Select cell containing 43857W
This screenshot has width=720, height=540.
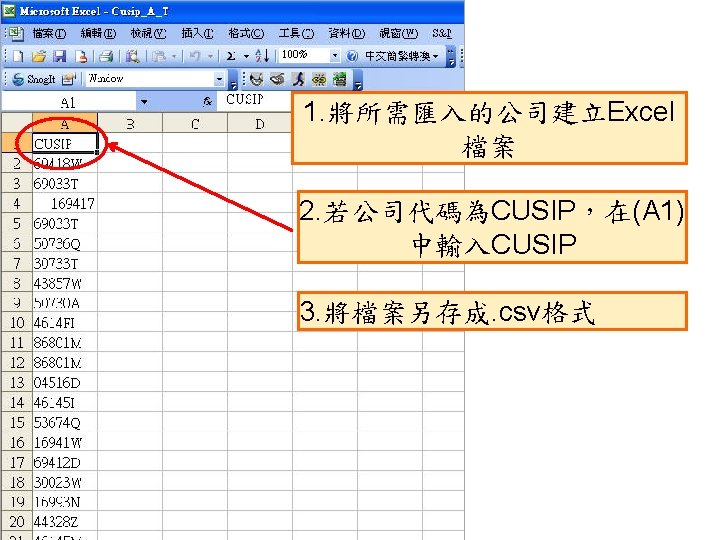(65, 283)
